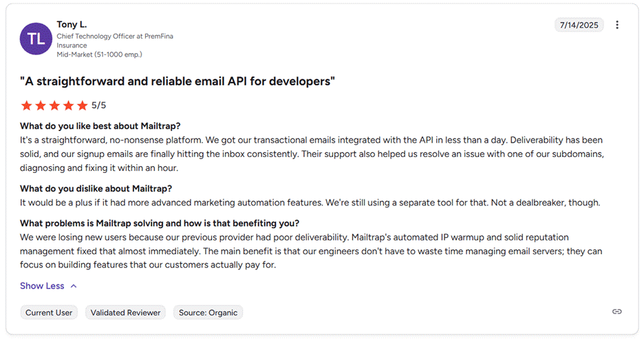Click the Mid-Market company size label
Screen dimensions: 644x339
[99, 54]
